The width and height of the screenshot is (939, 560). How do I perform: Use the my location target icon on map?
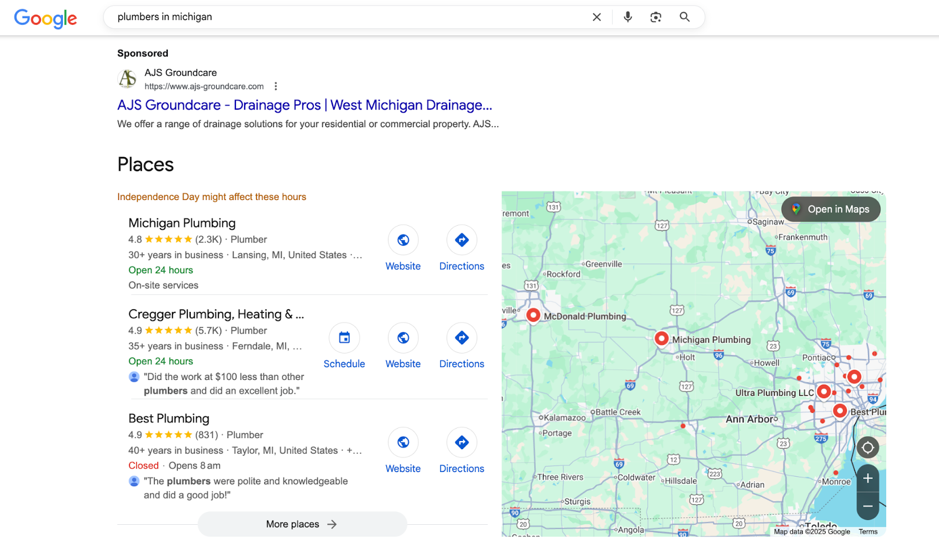point(867,447)
